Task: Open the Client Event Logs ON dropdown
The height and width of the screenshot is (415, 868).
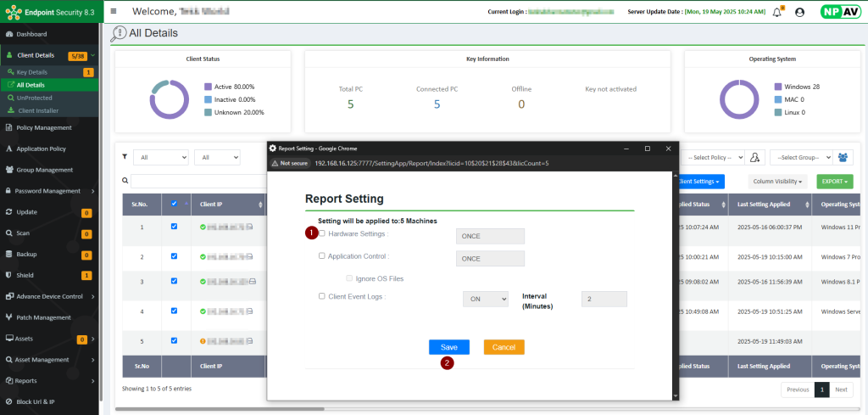Action: pos(485,299)
